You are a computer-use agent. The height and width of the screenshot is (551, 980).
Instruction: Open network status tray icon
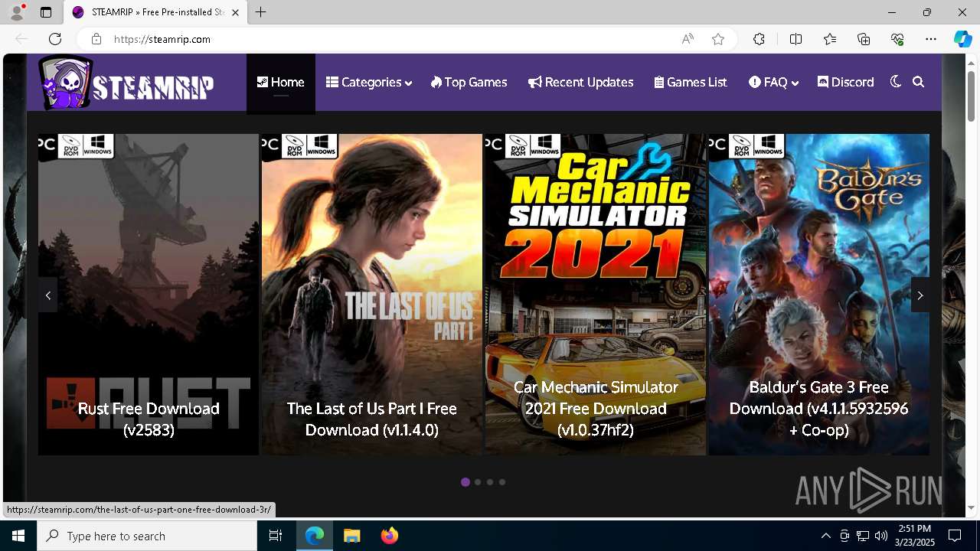click(x=863, y=536)
